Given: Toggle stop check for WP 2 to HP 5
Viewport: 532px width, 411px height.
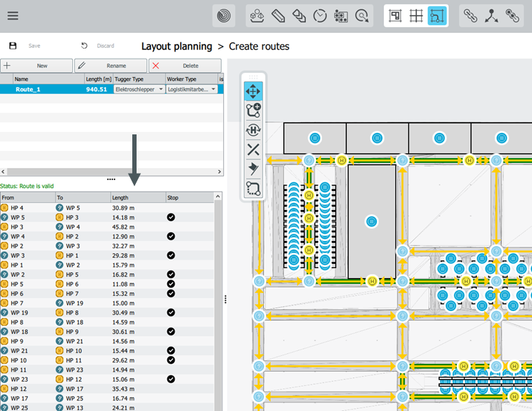Looking at the screenshot, I should pyautogui.click(x=171, y=274).
